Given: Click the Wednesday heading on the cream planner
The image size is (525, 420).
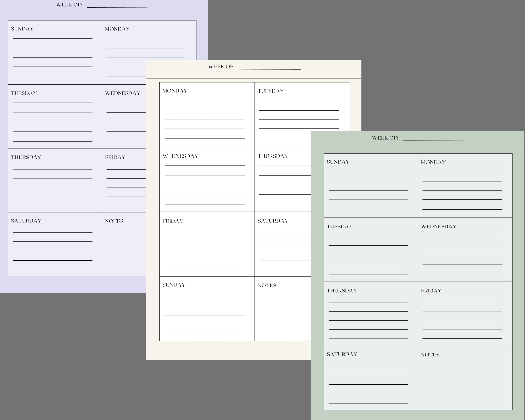Looking at the screenshot, I should point(180,156).
